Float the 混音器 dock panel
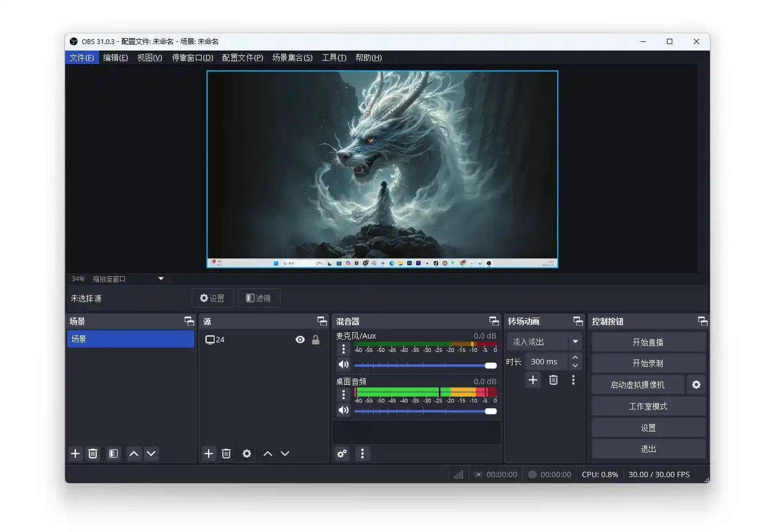This screenshot has height=532, width=775. 494,321
